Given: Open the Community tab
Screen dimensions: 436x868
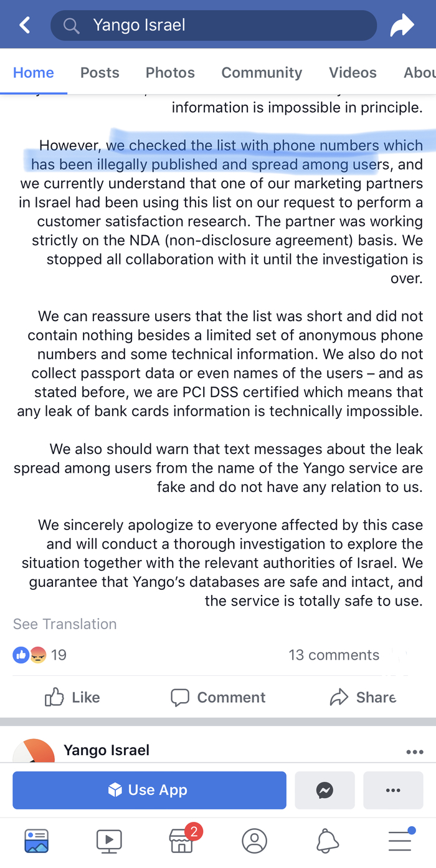Looking at the screenshot, I should 262,72.
